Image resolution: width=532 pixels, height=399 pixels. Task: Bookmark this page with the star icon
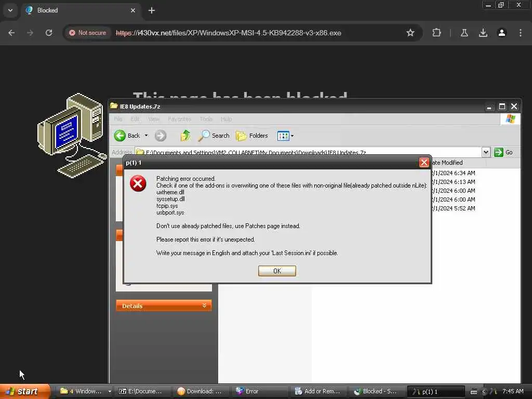(410, 33)
